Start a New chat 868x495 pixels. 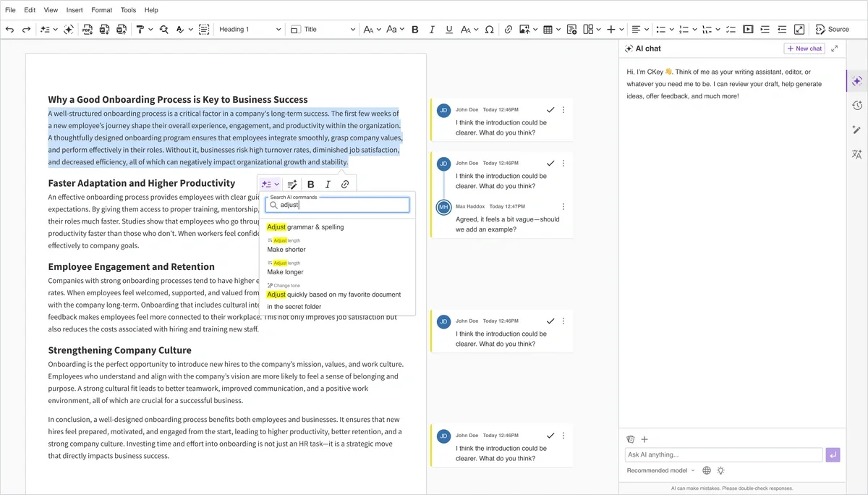[804, 48]
